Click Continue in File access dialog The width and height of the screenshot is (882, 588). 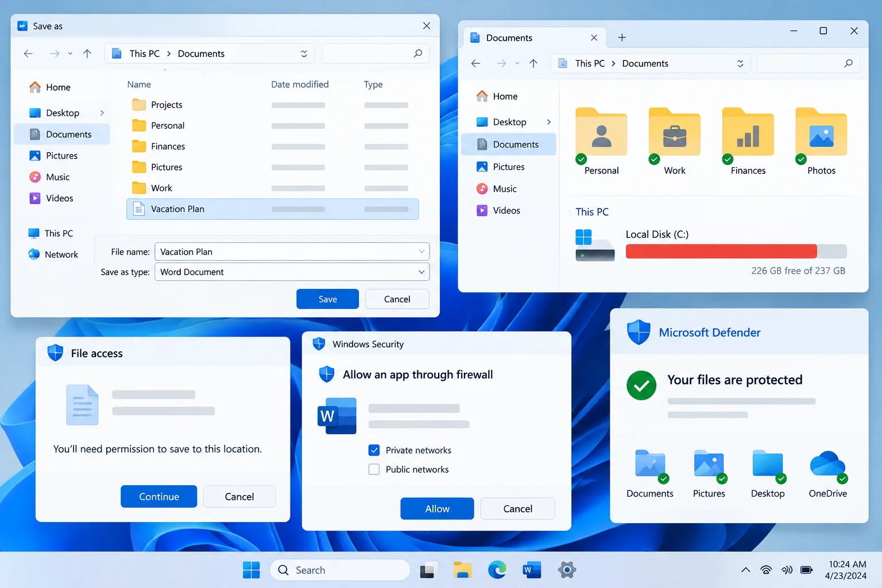159,497
